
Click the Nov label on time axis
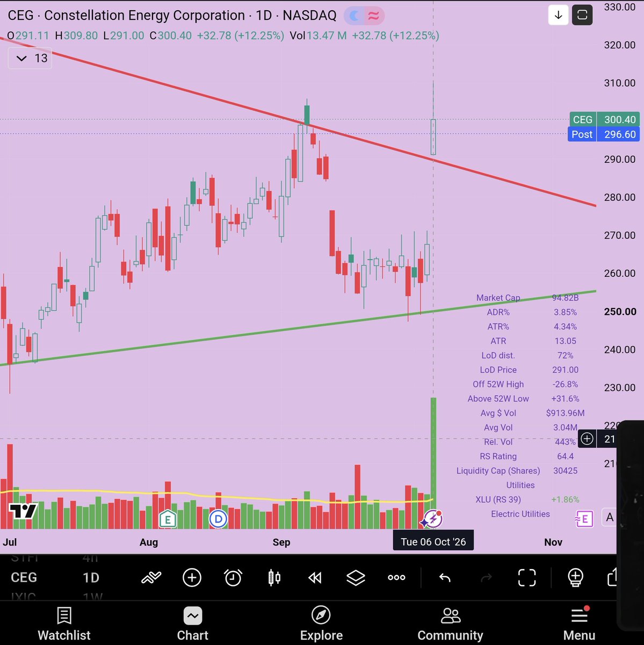click(553, 542)
